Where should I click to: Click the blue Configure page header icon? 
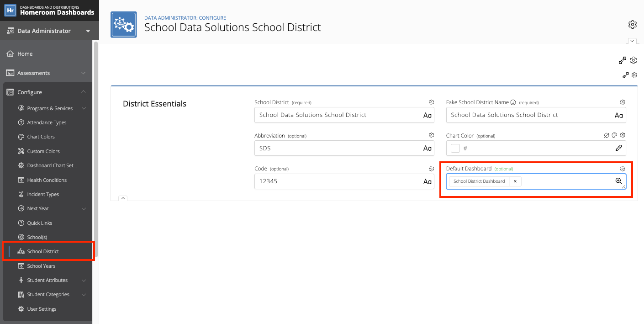click(124, 25)
